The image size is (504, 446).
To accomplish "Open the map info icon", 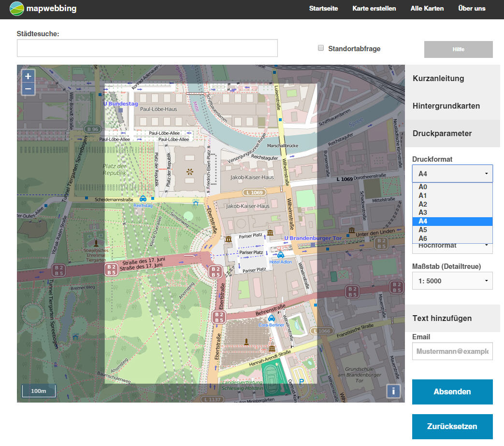I will tap(393, 391).
